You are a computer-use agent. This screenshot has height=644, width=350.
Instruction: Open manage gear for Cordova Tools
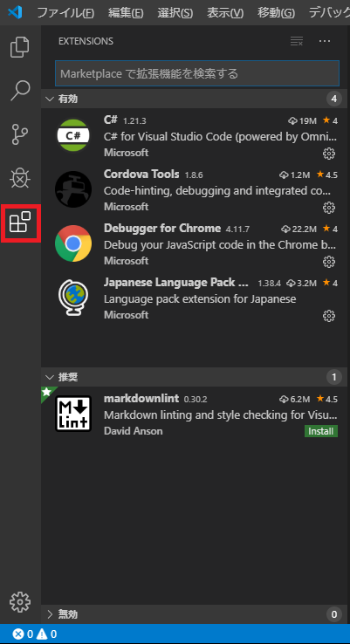click(329, 208)
